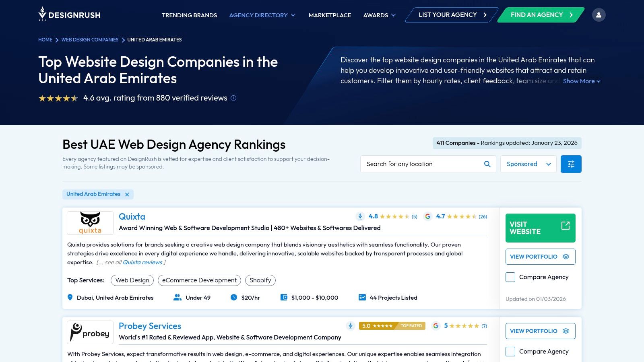
Task: Check Compare Agency for Quixta
Action: pyautogui.click(x=510, y=277)
